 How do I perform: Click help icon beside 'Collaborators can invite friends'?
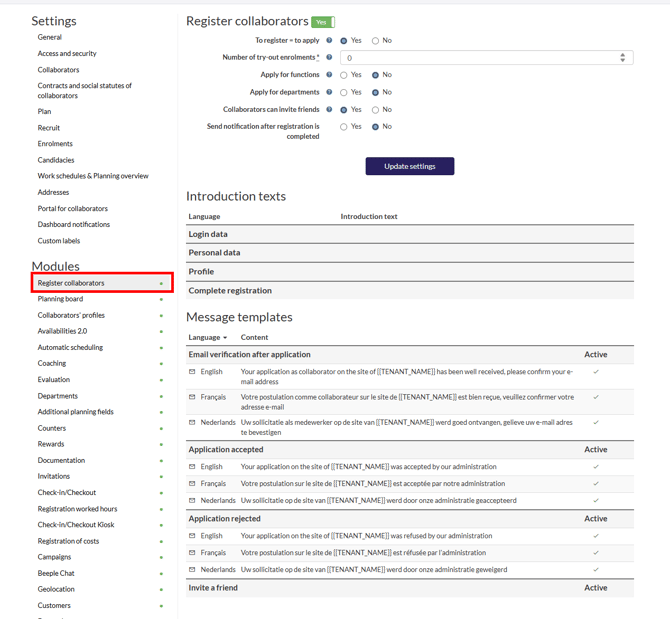(329, 110)
